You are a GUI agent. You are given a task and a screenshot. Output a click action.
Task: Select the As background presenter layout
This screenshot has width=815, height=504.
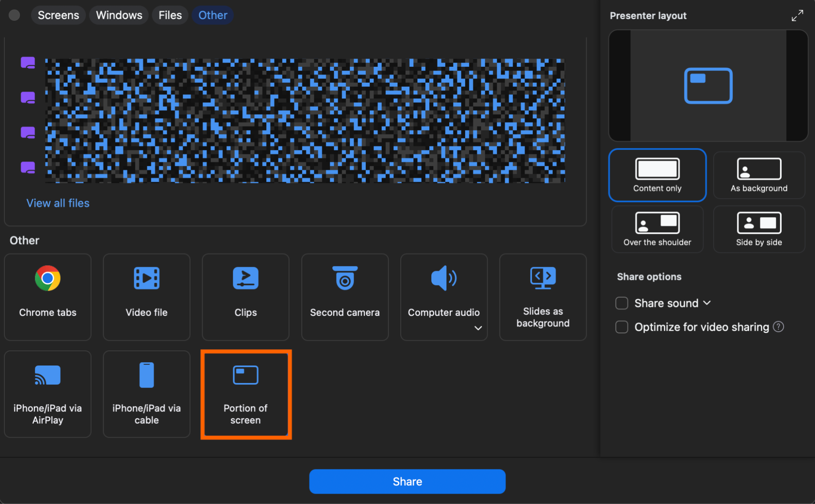[759, 175]
